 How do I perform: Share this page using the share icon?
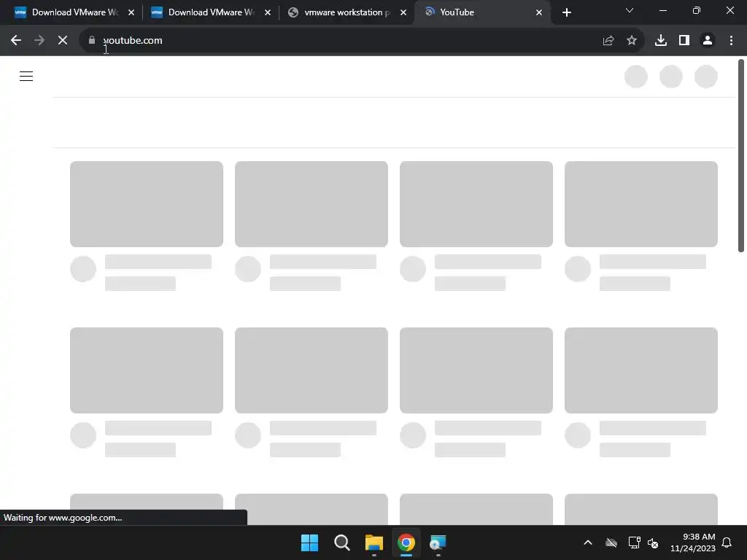coord(608,41)
